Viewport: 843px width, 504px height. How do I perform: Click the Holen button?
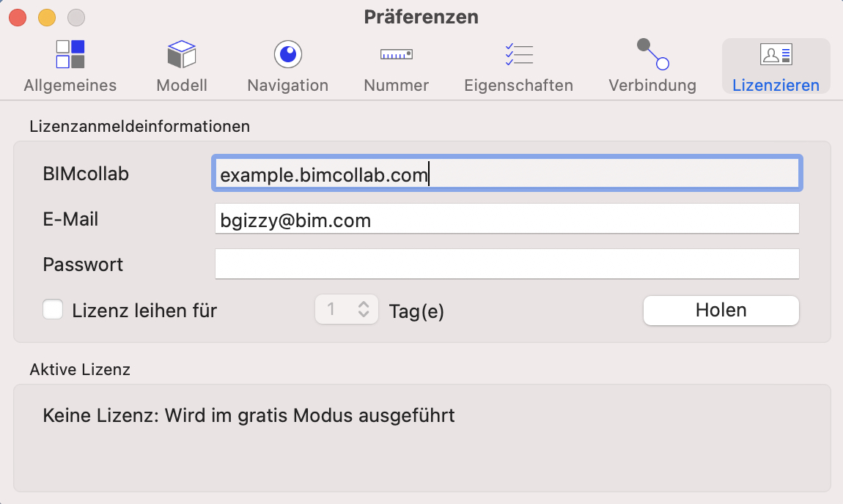click(x=721, y=311)
